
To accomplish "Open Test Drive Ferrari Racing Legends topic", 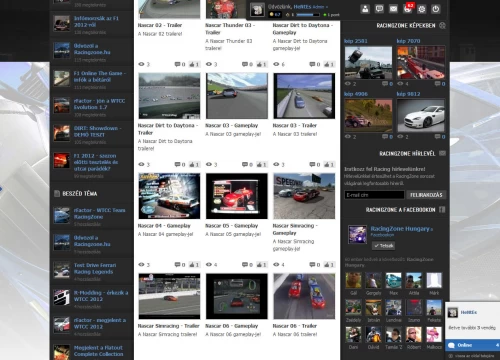I will click(x=95, y=268).
